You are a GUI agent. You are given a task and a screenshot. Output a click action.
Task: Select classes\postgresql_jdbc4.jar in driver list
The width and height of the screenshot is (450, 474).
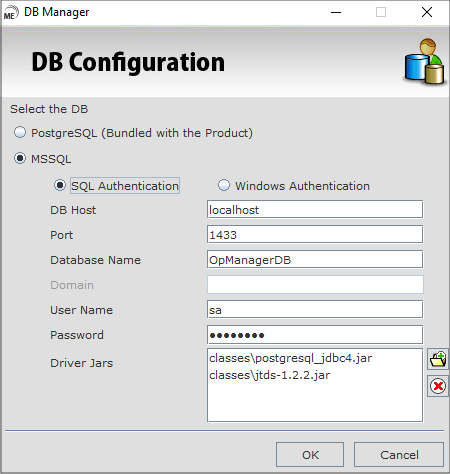click(x=290, y=358)
